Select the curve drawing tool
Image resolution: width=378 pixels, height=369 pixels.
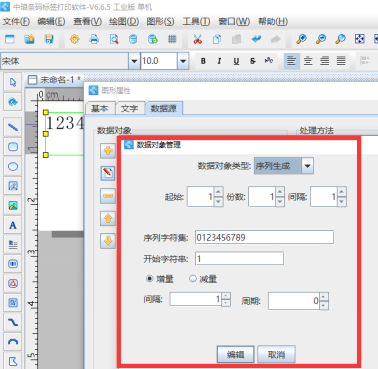pyautogui.click(x=13, y=322)
